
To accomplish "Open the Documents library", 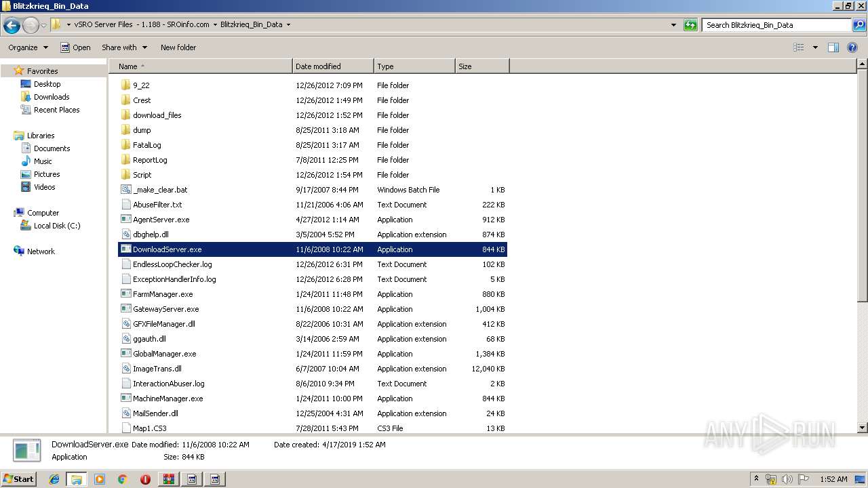I will tap(52, 148).
